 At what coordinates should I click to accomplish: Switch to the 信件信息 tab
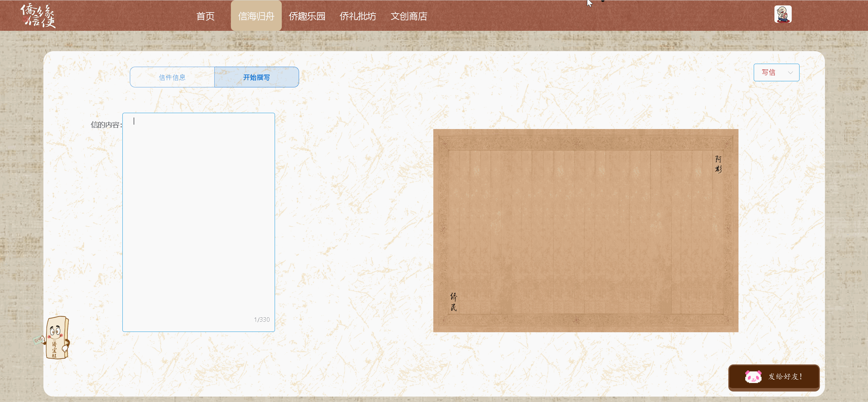pyautogui.click(x=172, y=77)
